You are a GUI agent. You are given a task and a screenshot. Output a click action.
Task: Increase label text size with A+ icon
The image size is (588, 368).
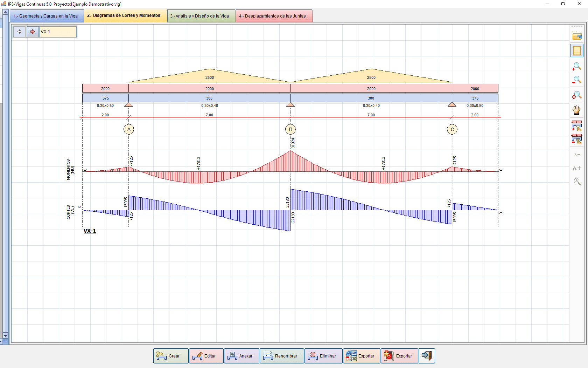coord(577,168)
